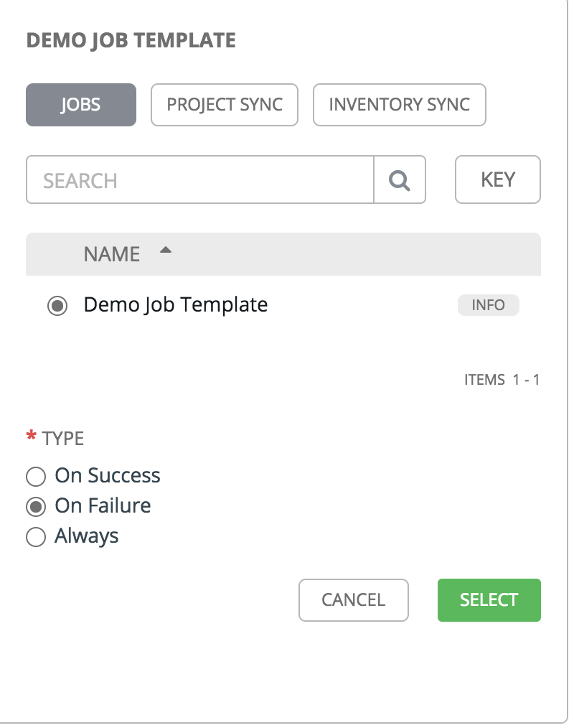Click the Always label text

point(87,536)
